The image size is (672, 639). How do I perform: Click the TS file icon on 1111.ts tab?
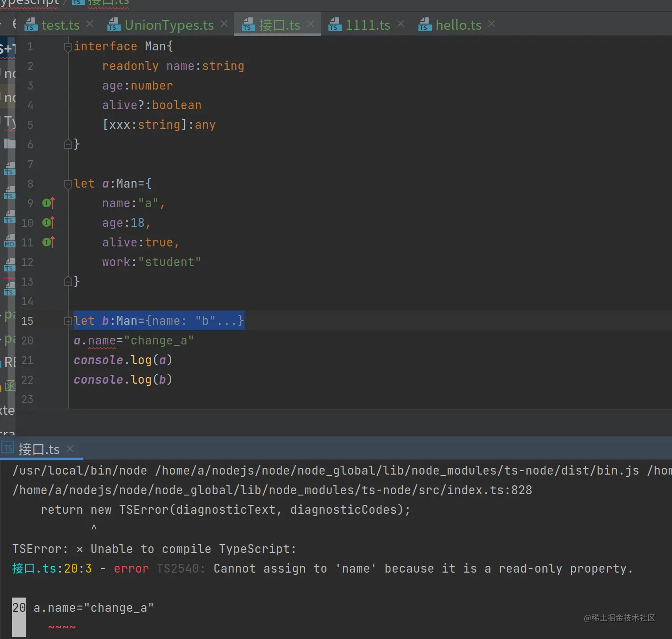coord(335,25)
